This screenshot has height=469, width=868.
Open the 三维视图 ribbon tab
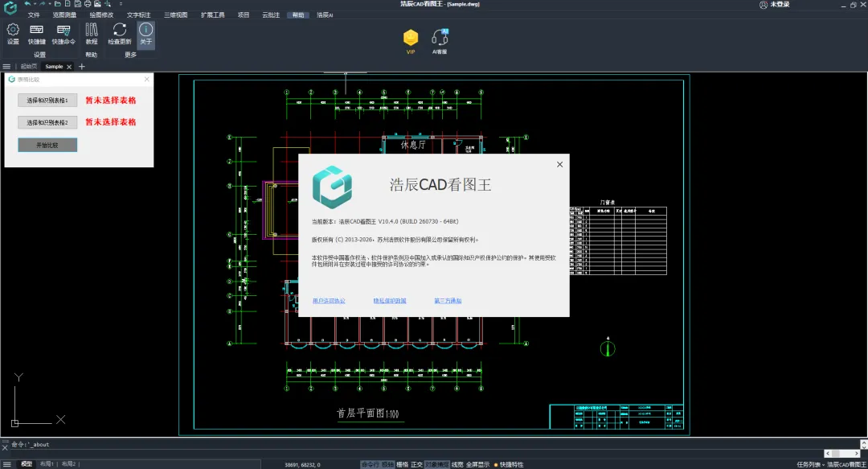(x=175, y=15)
